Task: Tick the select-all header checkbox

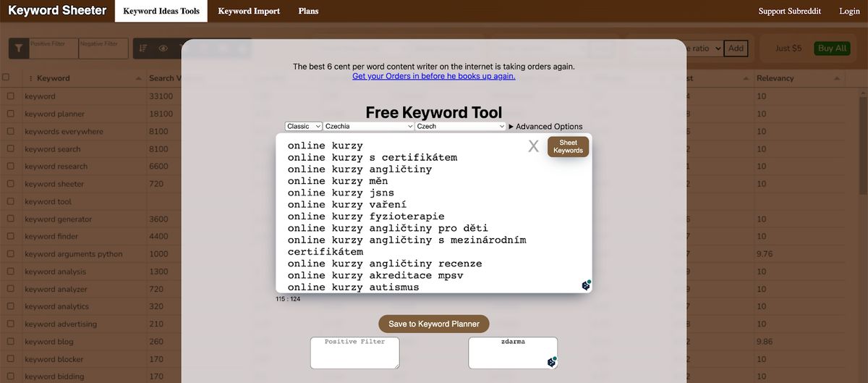Action: tap(6, 77)
